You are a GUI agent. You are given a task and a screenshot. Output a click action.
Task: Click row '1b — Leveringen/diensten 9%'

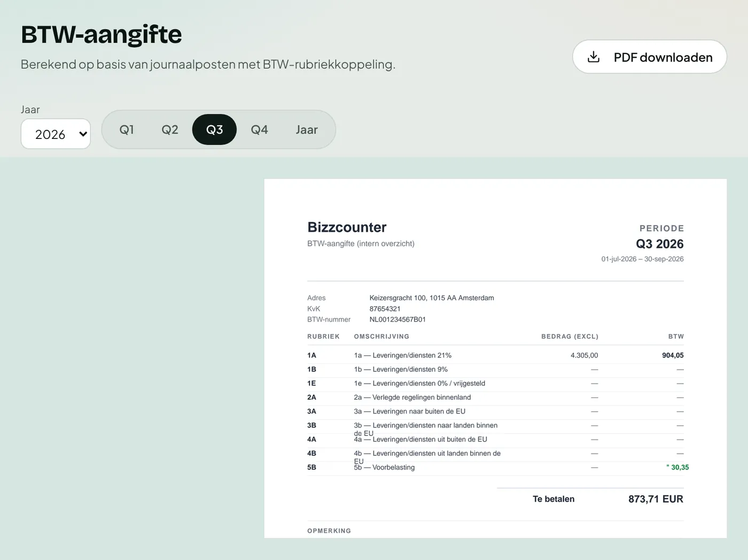[495, 369]
